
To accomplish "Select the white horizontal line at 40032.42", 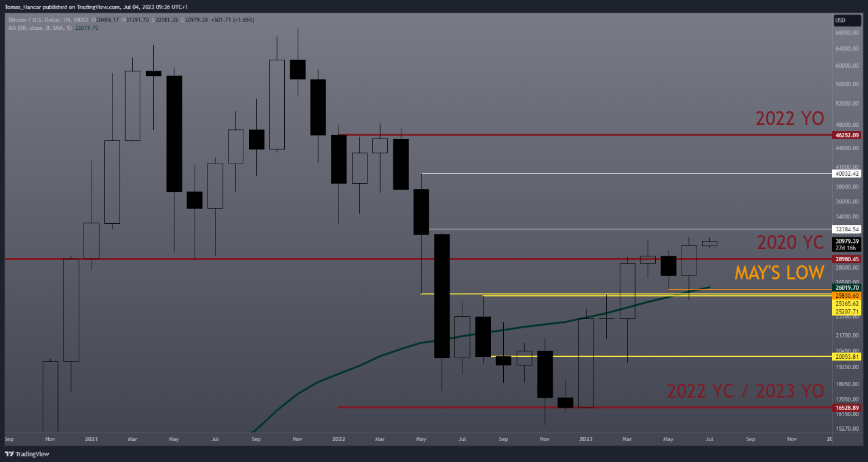I will (627, 174).
